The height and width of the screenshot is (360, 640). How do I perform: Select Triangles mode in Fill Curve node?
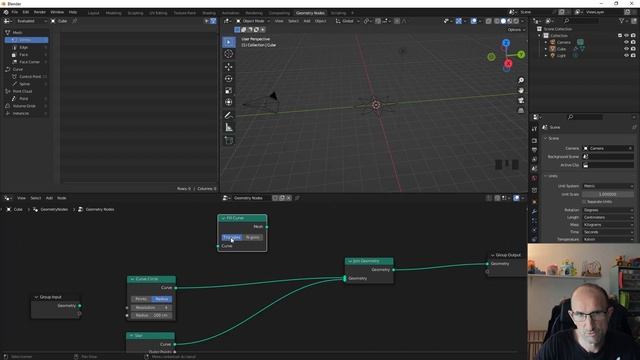(232, 237)
